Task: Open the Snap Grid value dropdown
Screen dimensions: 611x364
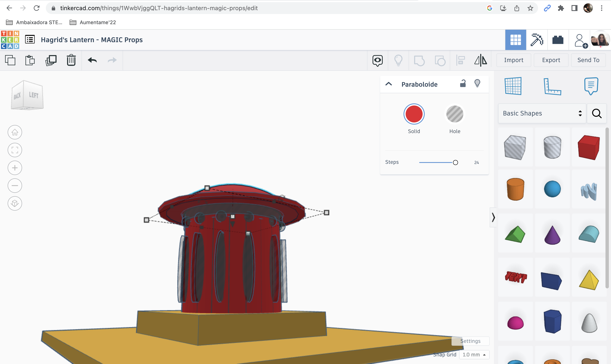Action: tap(474, 354)
